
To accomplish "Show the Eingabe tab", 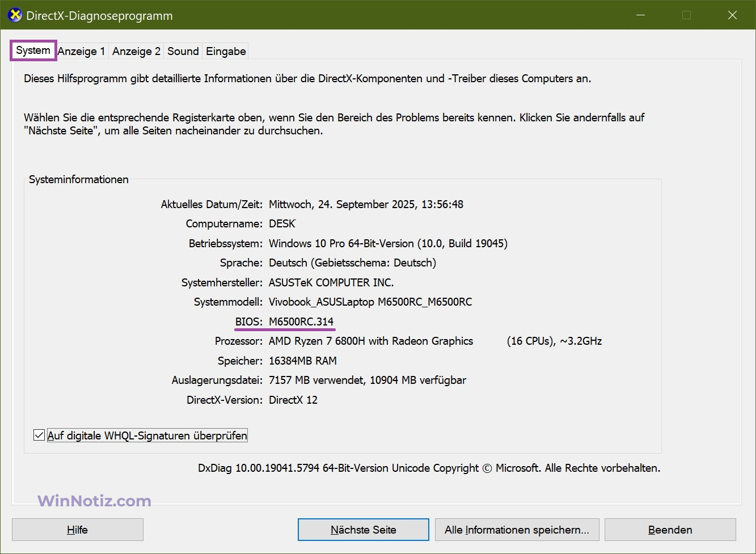I will (x=226, y=51).
